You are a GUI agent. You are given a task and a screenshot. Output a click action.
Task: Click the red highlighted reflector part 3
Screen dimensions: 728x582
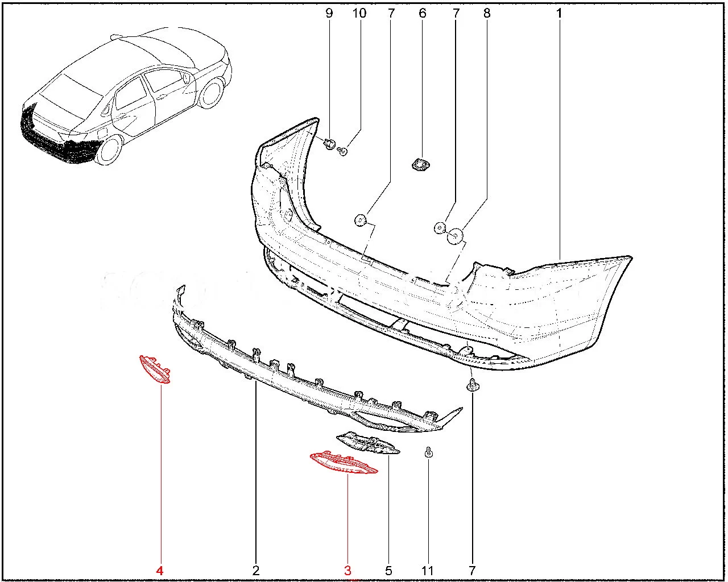click(342, 463)
